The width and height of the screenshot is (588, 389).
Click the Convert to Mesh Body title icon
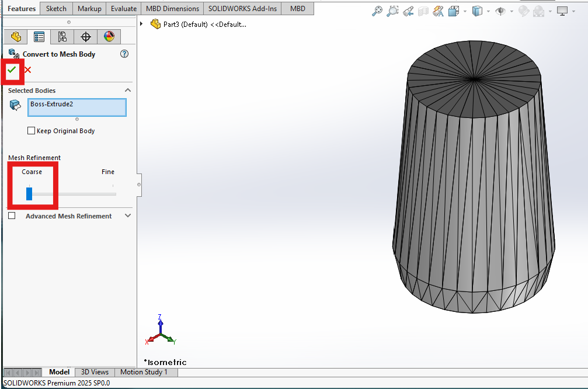coord(14,54)
